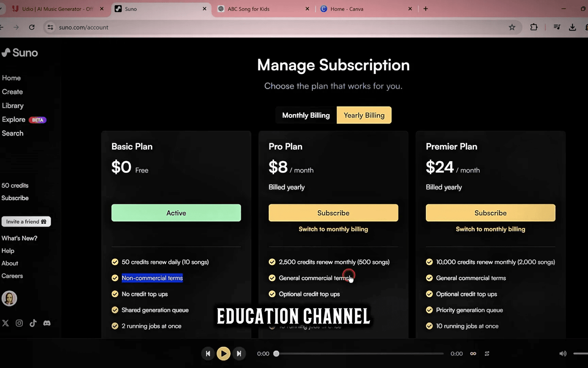Click highlighted Non-commercial terms text
This screenshot has width=588, height=368.
[x=152, y=278]
